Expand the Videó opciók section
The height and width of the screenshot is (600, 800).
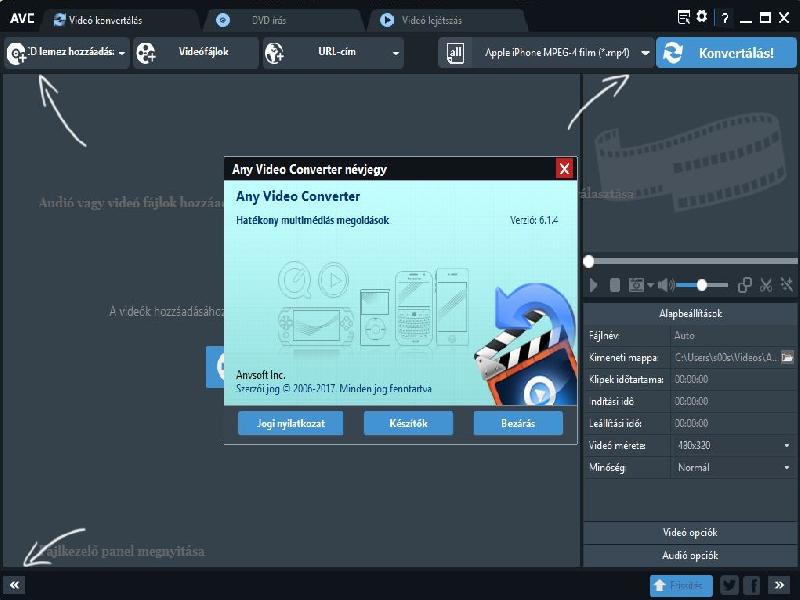point(690,533)
